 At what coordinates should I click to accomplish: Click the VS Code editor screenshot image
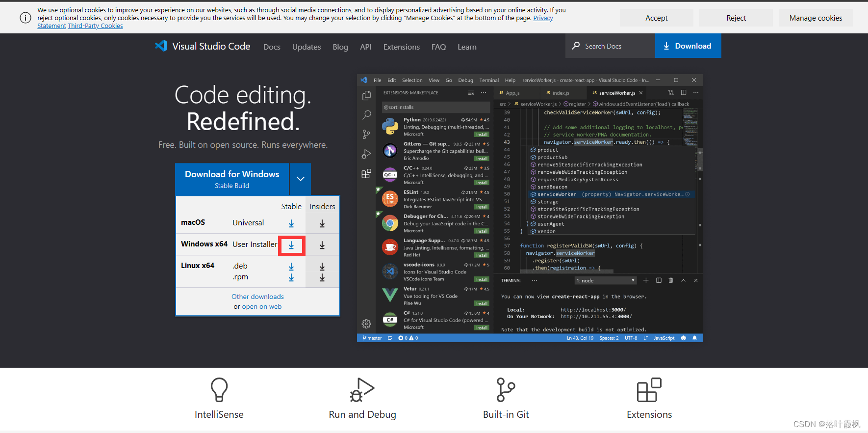(530, 208)
